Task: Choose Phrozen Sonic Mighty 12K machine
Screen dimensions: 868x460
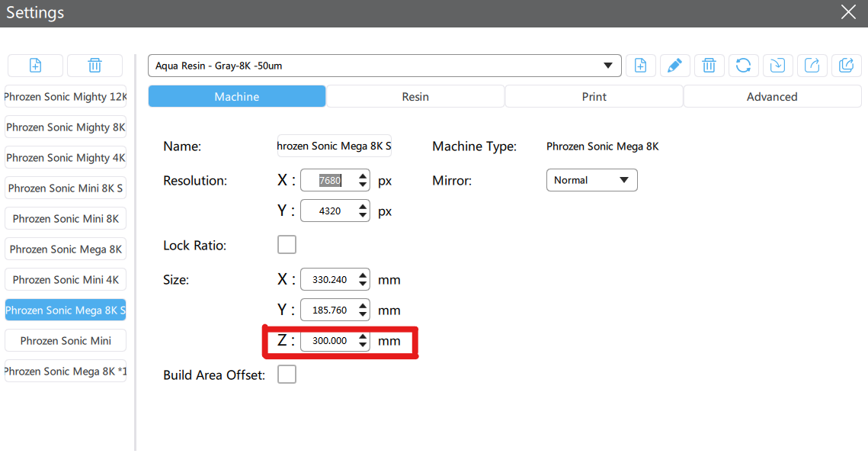Action: (x=66, y=97)
